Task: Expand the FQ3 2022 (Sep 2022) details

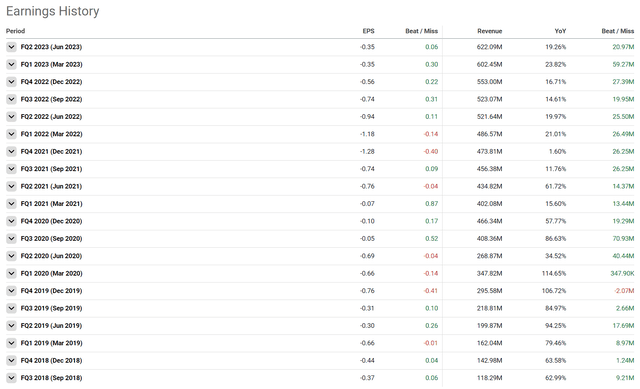Action: tap(11, 99)
